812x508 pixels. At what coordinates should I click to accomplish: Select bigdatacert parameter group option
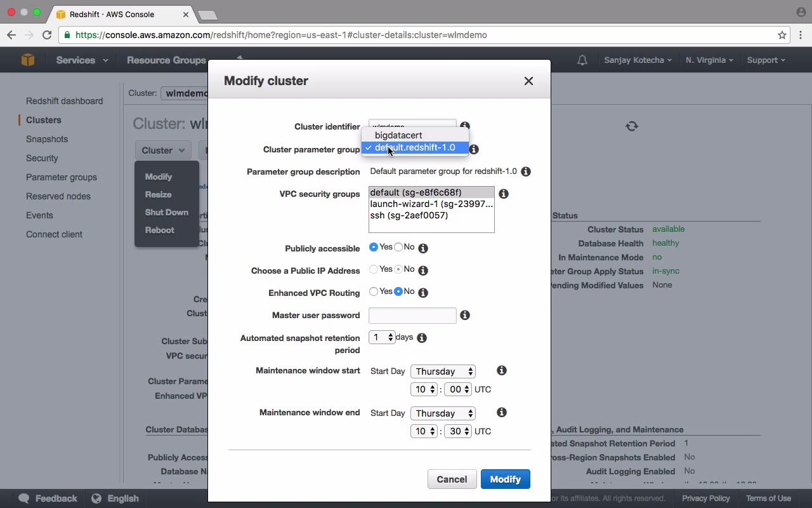(x=415, y=135)
